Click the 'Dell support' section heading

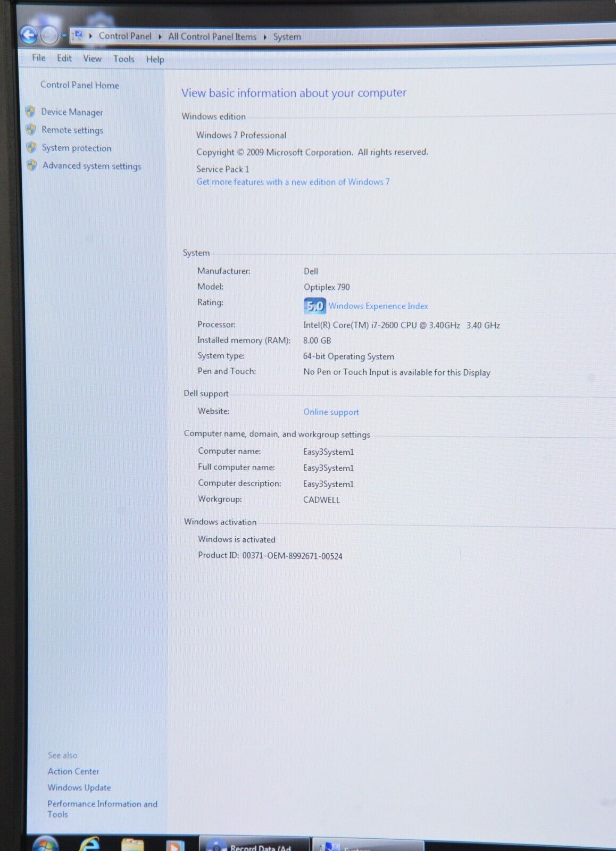click(206, 394)
